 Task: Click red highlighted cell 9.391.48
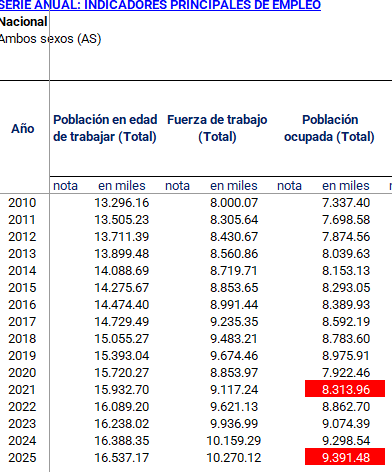click(345, 457)
